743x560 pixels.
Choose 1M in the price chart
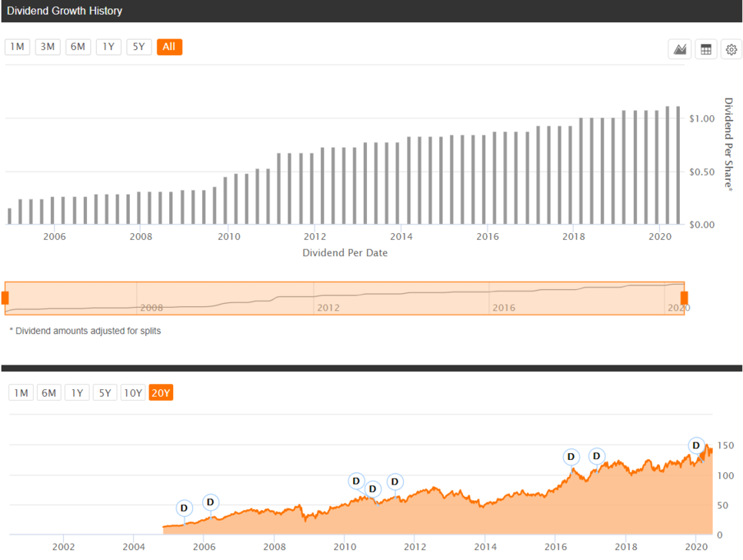(21, 393)
